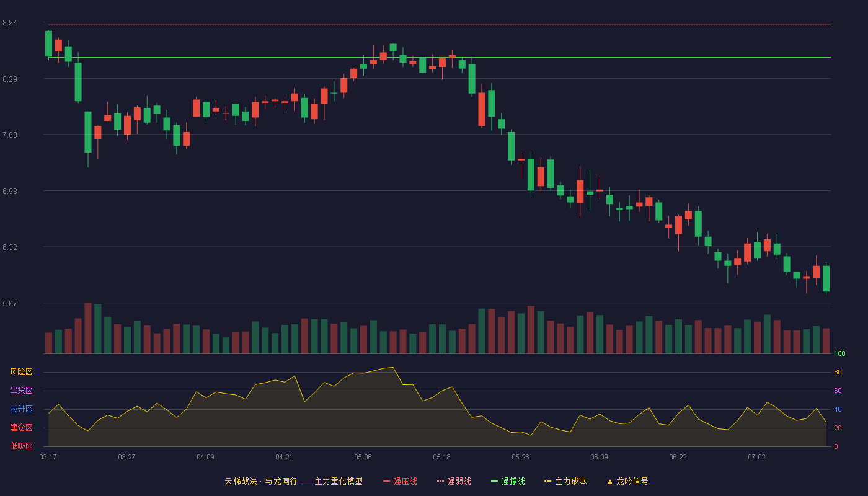Image resolution: width=868 pixels, height=496 pixels.
Task: Click the red dash icon beside 强压线
Action: click(x=387, y=481)
